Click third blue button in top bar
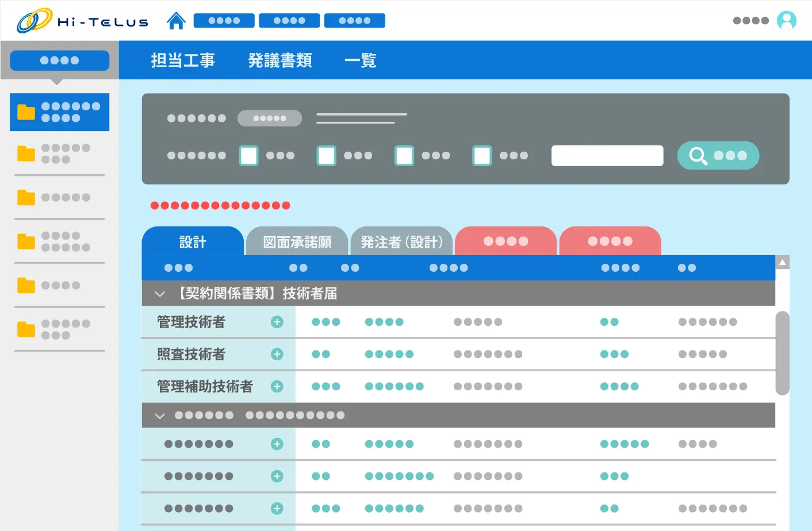The height and width of the screenshot is (531, 812). pos(355,21)
